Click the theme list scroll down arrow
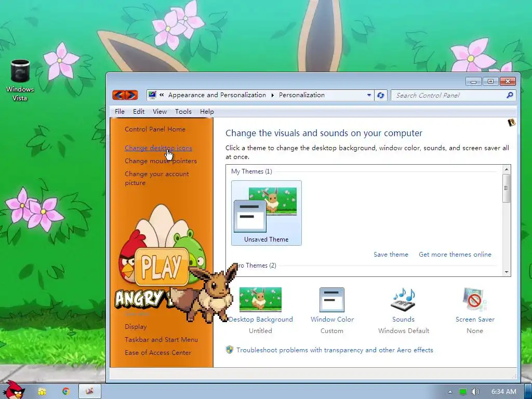 (x=506, y=272)
